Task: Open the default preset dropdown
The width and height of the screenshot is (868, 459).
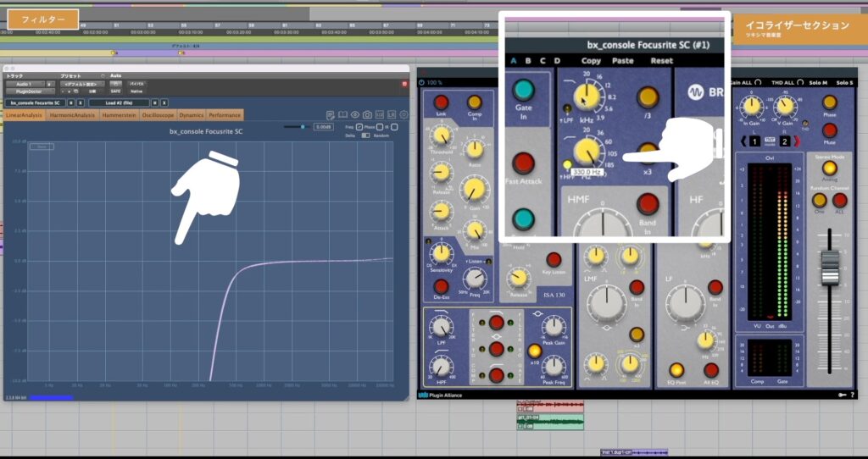Action: click(82, 84)
